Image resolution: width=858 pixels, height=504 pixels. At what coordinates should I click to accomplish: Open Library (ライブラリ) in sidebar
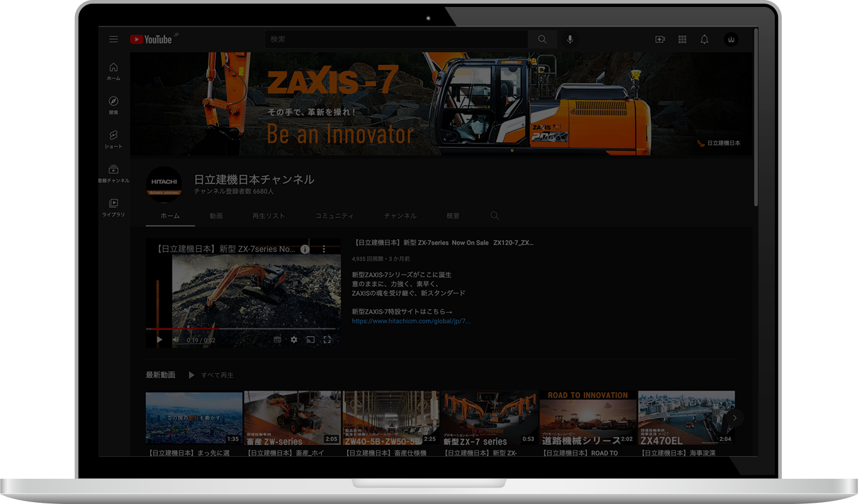coord(113,208)
